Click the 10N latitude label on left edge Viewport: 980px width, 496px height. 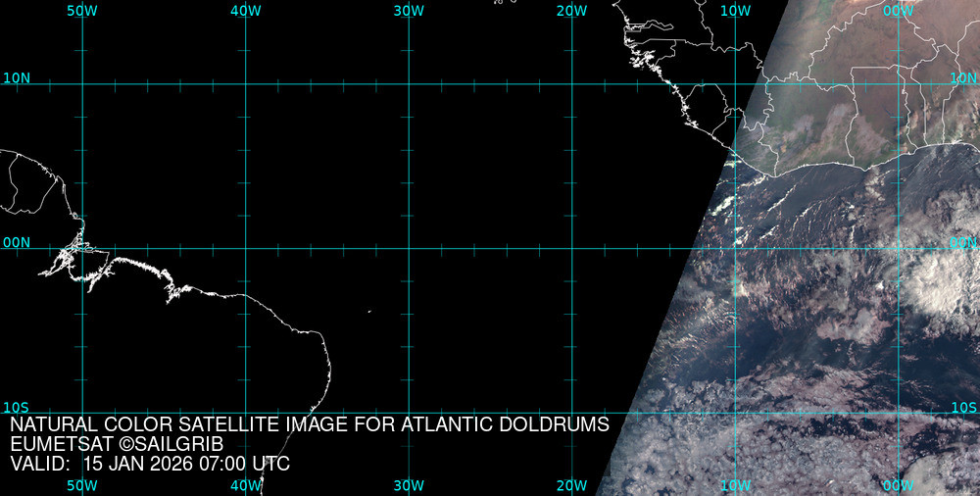point(17,77)
